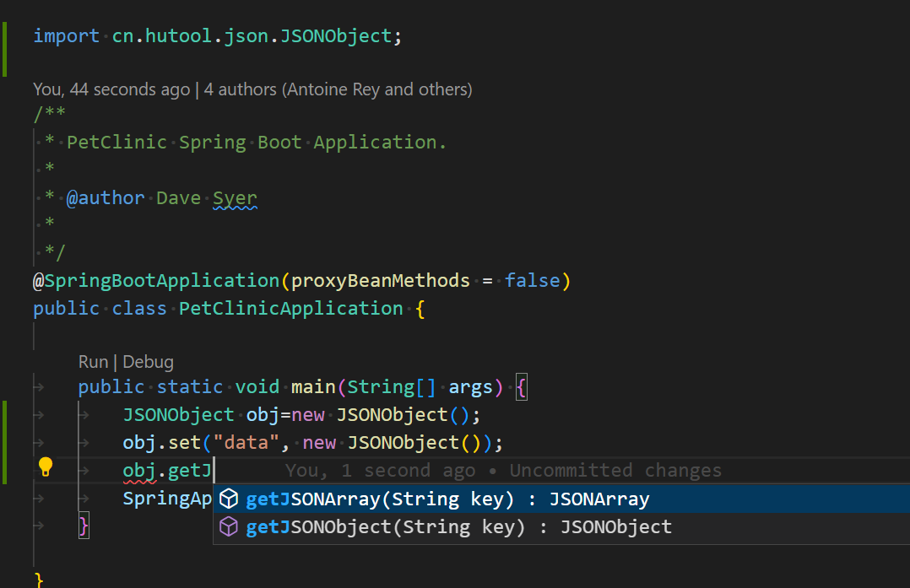The width and height of the screenshot is (910, 588).
Task: Click the PetClinicApplication class name
Action: [x=290, y=309]
